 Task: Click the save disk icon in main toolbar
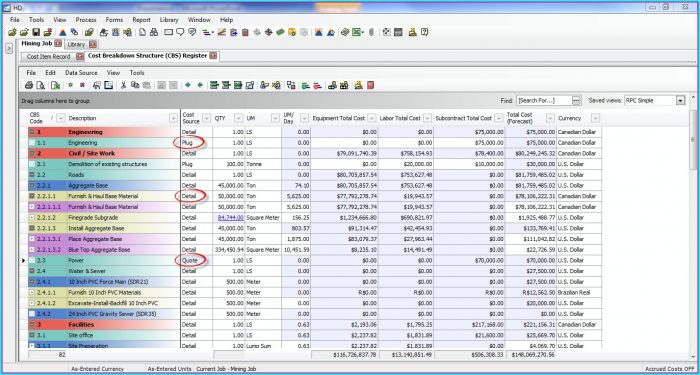[36, 32]
